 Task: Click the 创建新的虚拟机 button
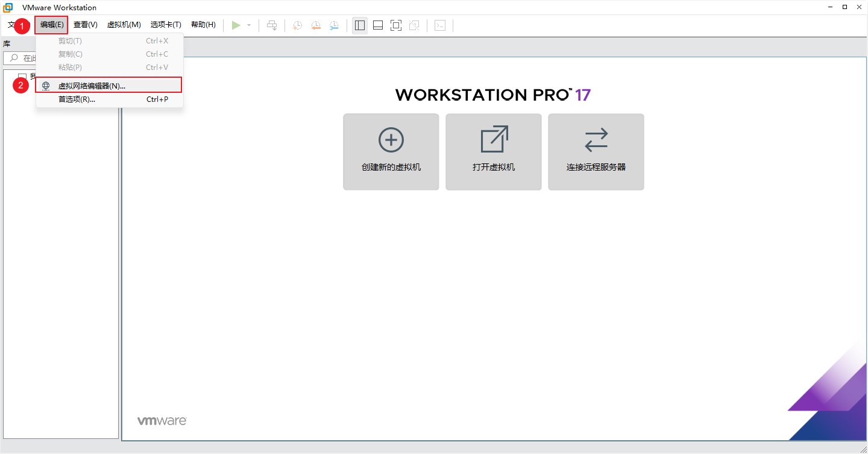coord(391,152)
